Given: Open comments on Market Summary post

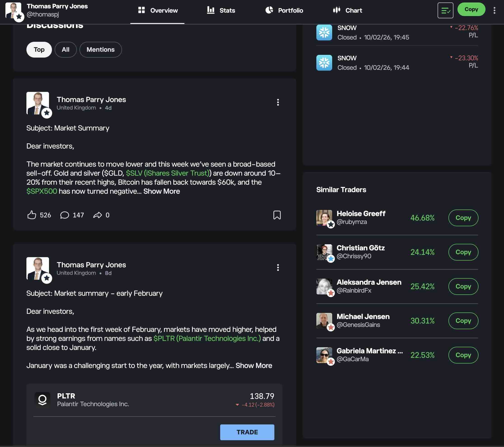Looking at the screenshot, I should (x=65, y=215).
